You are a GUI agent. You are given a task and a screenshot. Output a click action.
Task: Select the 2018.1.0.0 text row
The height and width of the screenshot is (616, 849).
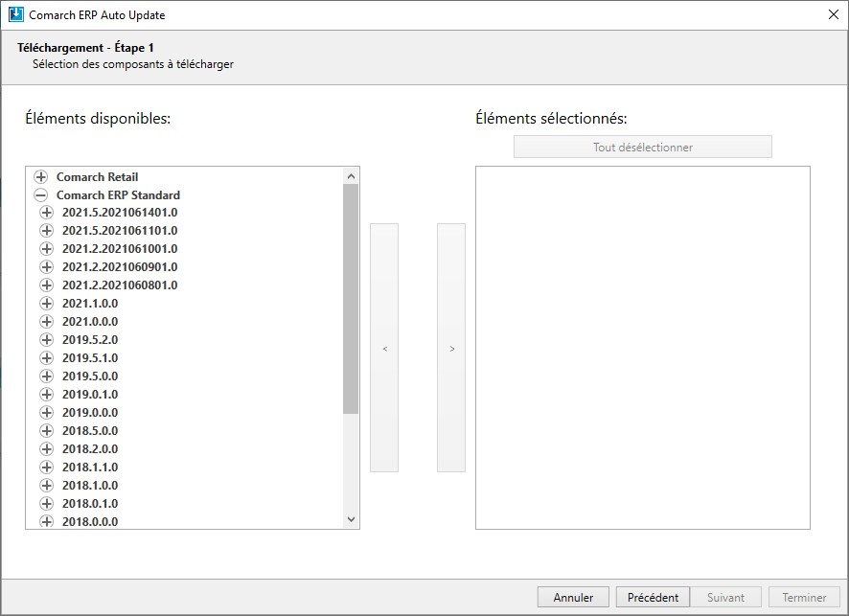point(90,486)
